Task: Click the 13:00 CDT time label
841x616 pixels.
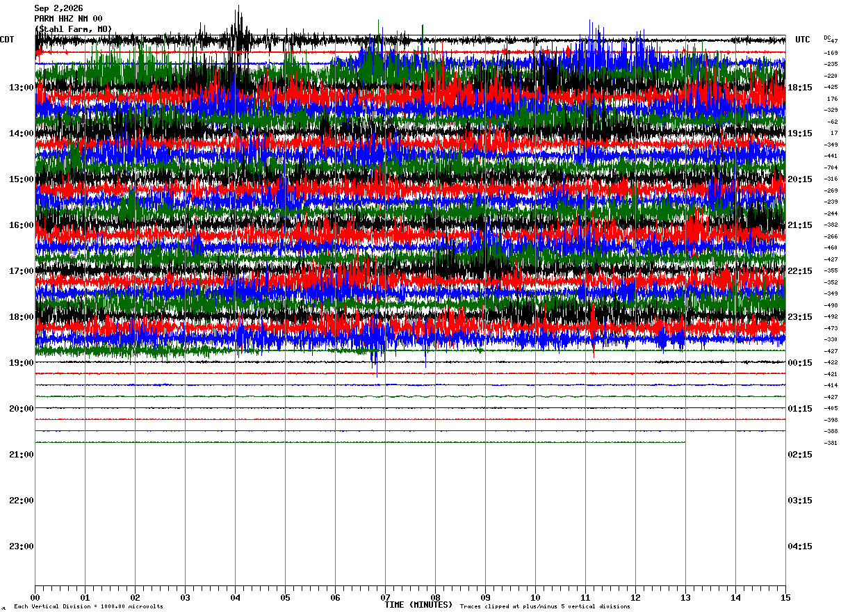Action: point(22,88)
